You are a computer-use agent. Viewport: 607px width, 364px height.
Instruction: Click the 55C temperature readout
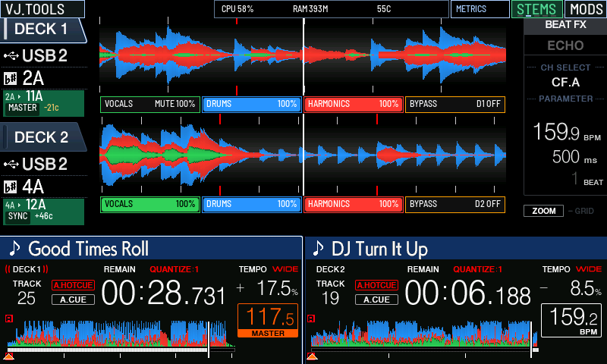tap(384, 9)
